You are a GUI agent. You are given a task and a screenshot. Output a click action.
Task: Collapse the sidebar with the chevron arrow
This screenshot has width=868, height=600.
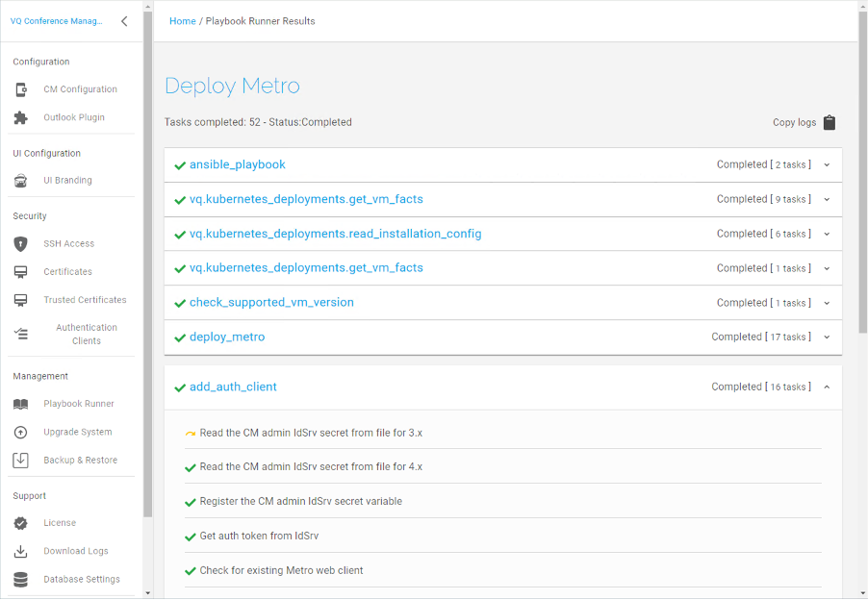(124, 21)
